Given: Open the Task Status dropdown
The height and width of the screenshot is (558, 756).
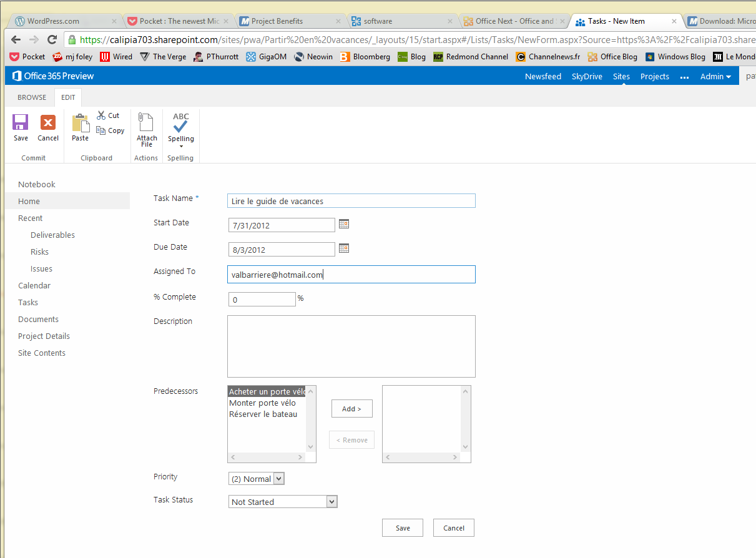Looking at the screenshot, I should point(331,502).
